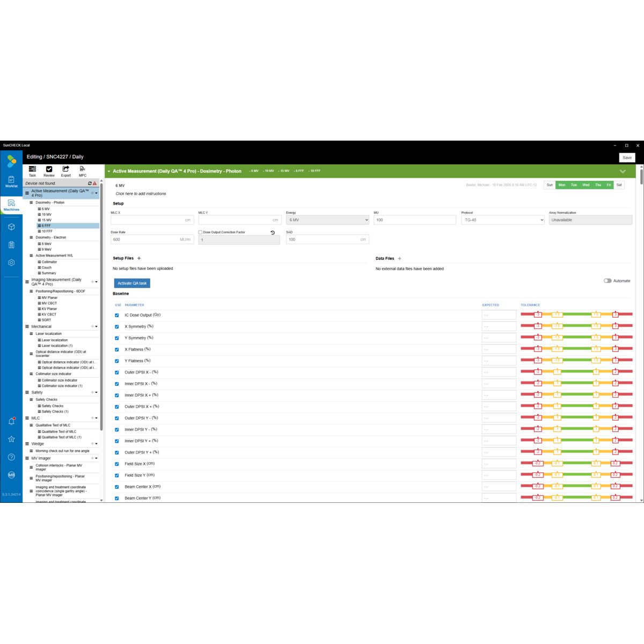Add a setup file plus icon

click(139, 258)
